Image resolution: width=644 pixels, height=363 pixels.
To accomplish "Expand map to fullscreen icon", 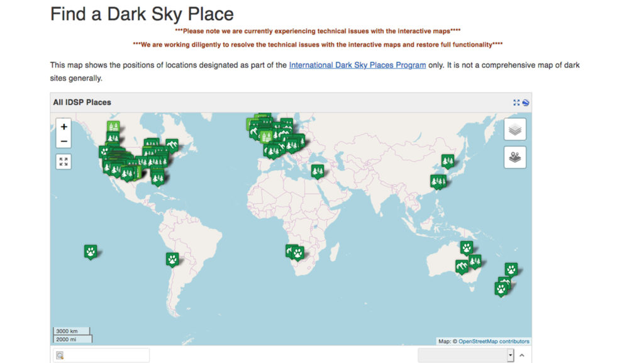I will [516, 103].
